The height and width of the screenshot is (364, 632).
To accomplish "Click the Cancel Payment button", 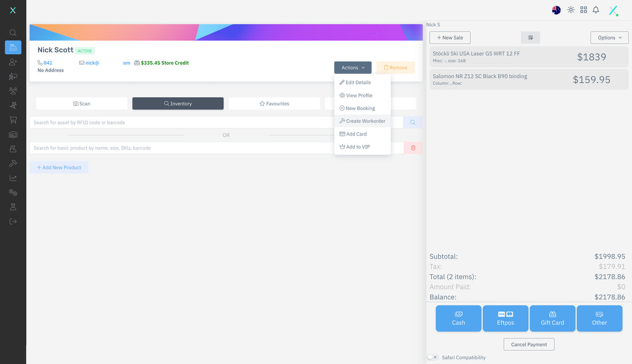I will point(529,345).
